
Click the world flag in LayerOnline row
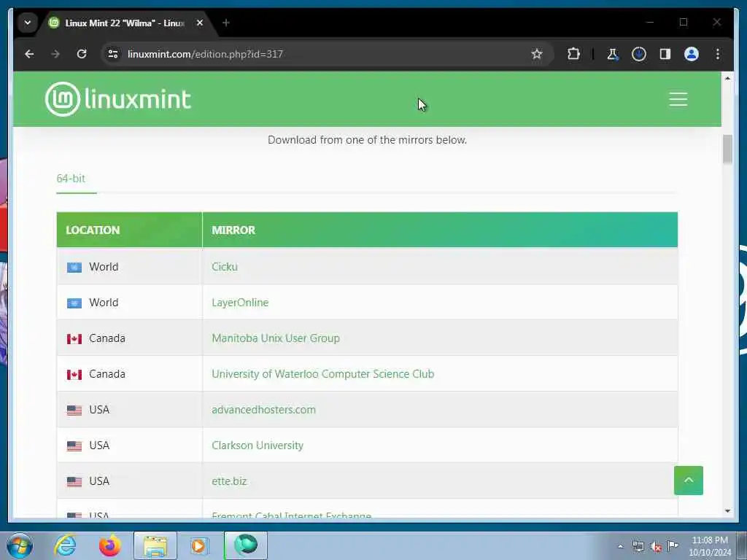(74, 303)
